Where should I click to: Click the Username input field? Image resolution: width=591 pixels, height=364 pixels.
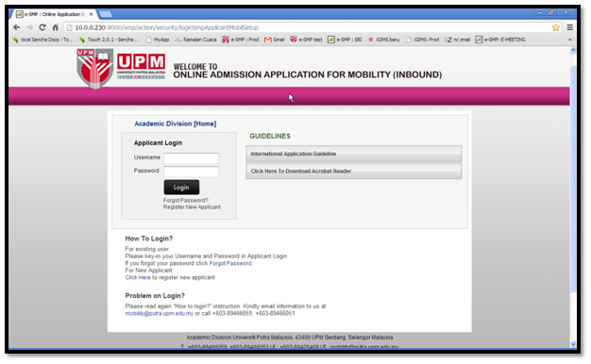point(191,158)
